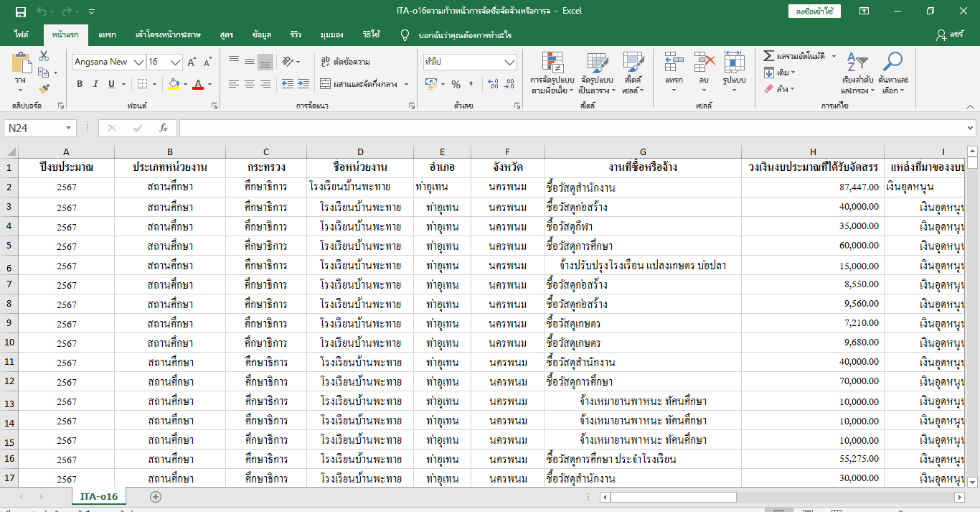Click the Cut scissors icon
980x512 pixels.
[44, 56]
